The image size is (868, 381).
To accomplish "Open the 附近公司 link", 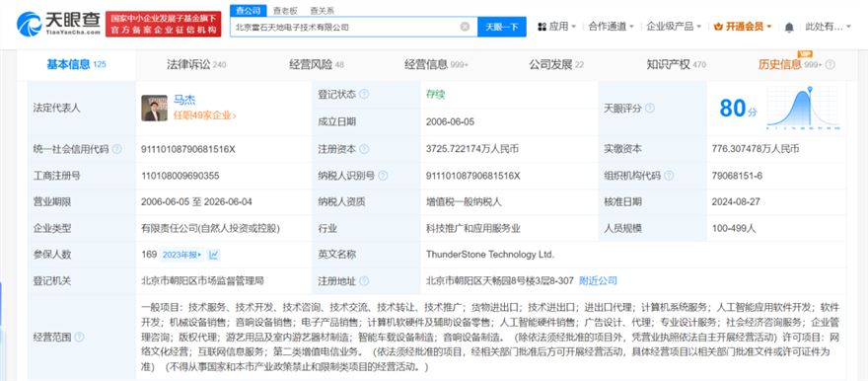I will [x=598, y=280].
